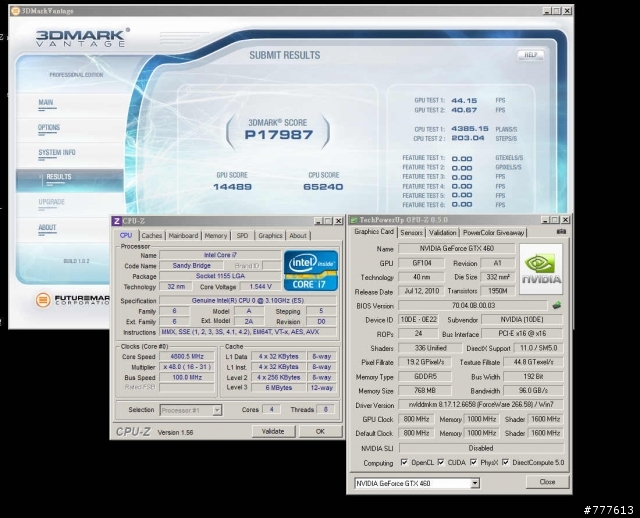Click the Memory Type value GDDR5

pos(425,376)
